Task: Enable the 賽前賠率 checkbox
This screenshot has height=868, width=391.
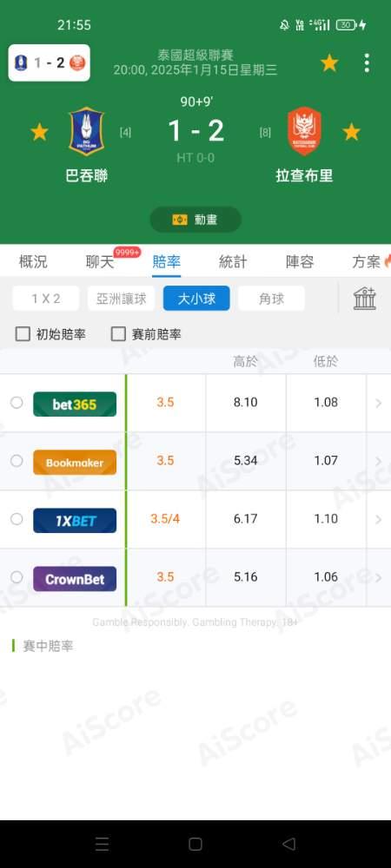Action: [x=118, y=334]
